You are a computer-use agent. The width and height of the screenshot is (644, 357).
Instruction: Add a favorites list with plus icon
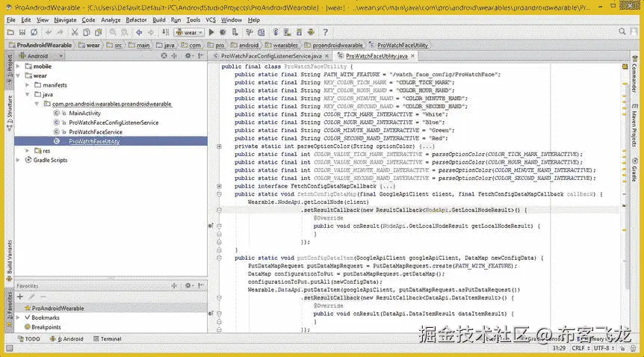coord(19,297)
